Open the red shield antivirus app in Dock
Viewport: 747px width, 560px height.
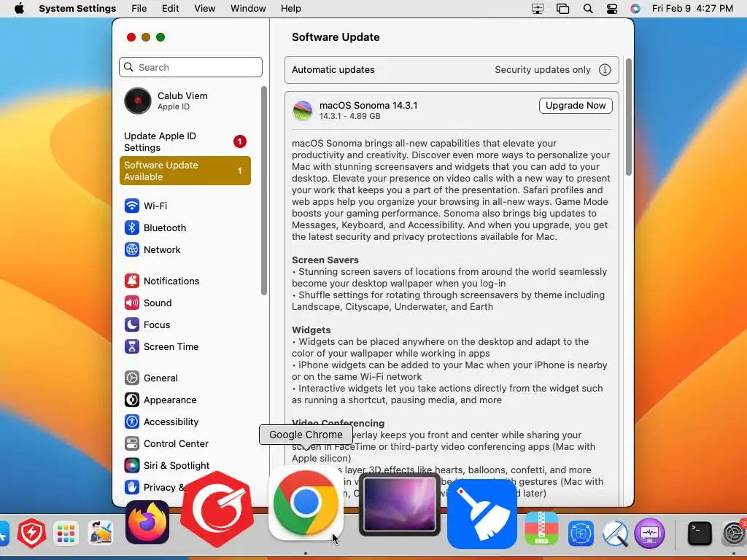tap(31, 533)
